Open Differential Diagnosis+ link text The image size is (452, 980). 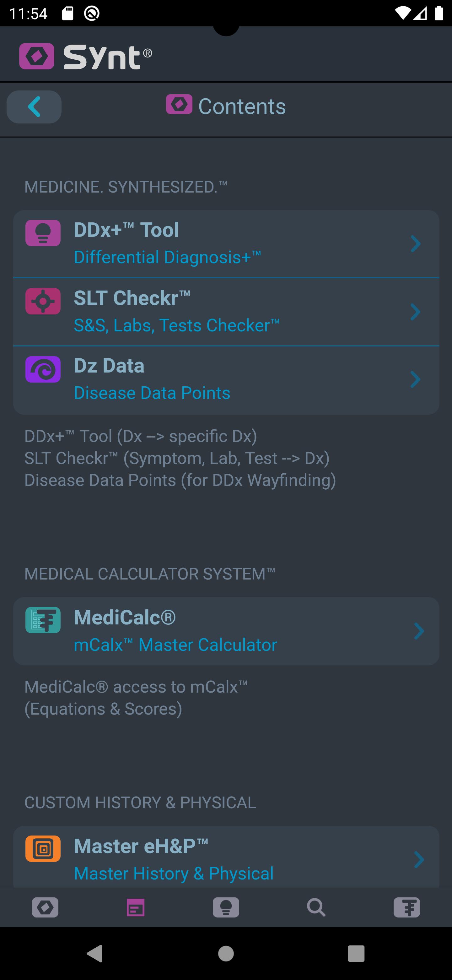pyautogui.click(x=167, y=257)
